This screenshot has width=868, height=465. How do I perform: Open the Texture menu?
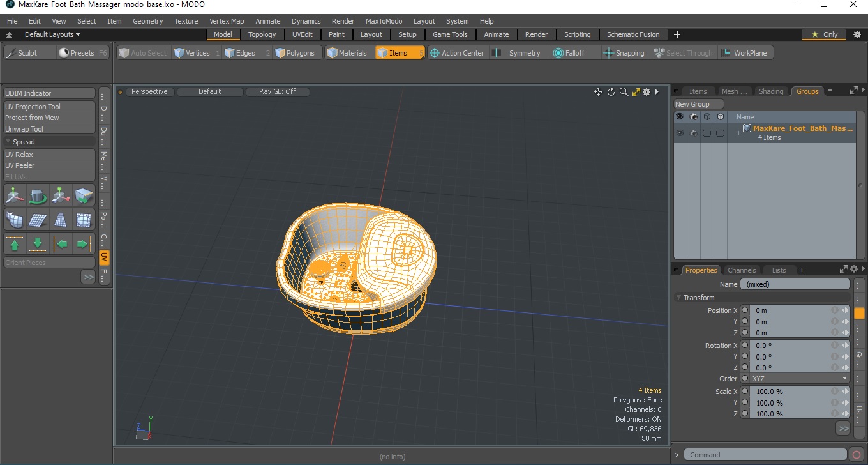(x=186, y=21)
